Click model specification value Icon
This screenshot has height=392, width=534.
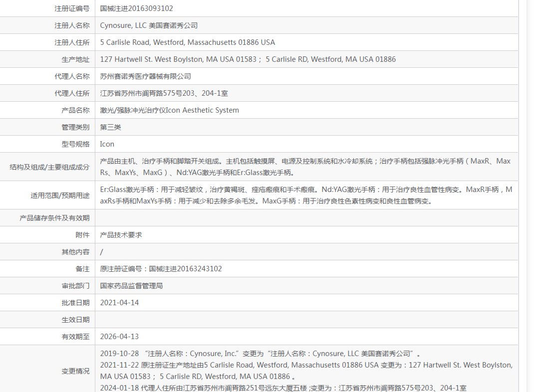point(107,144)
